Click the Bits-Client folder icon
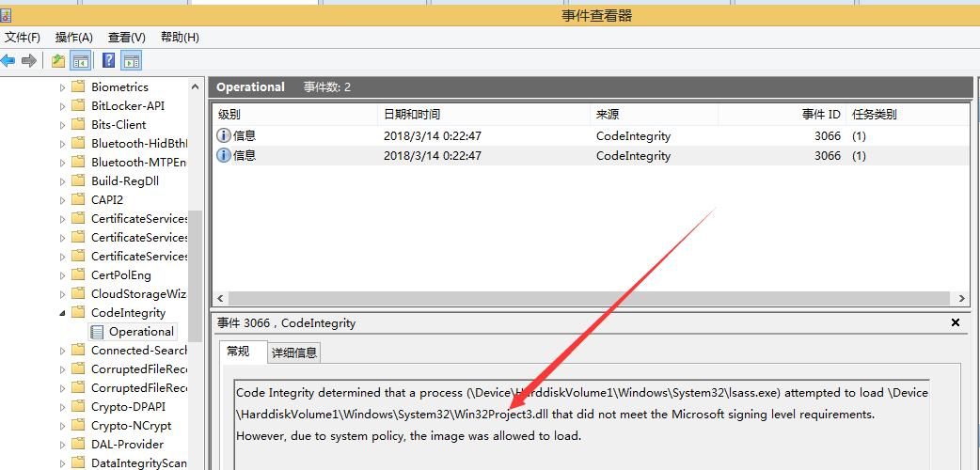This screenshot has width=980, height=470. pos(78,124)
